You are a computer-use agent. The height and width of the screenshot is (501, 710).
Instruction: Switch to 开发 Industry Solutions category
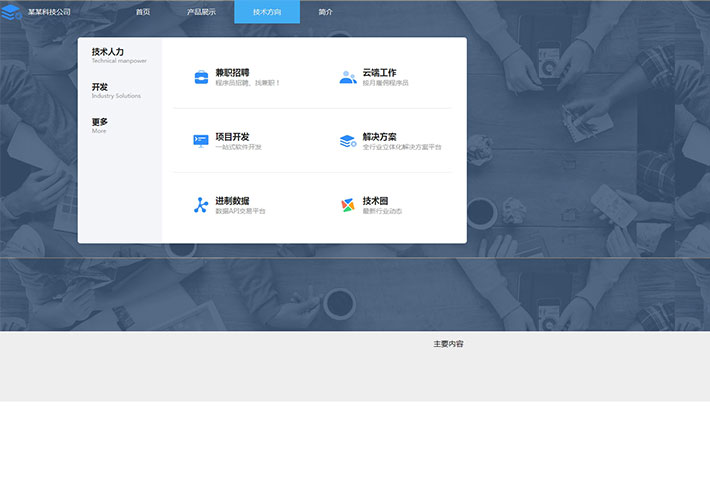pyautogui.click(x=100, y=87)
